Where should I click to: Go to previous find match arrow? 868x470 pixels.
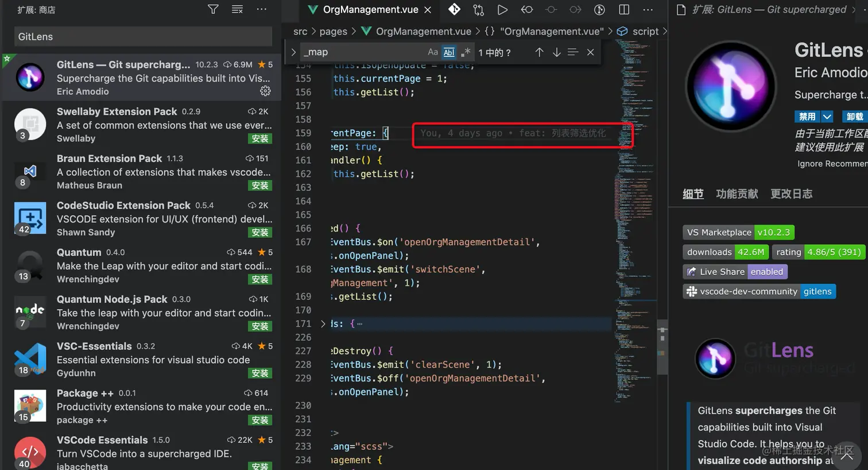539,52
